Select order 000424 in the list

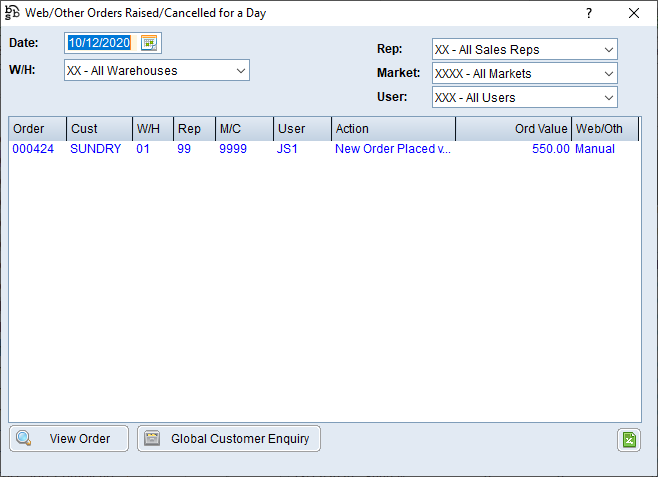33,149
